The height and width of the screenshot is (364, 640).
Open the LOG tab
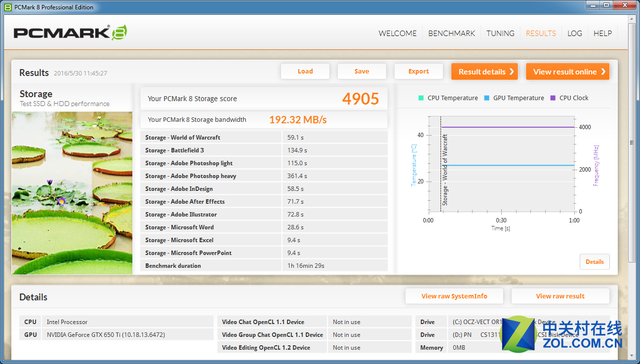point(575,33)
